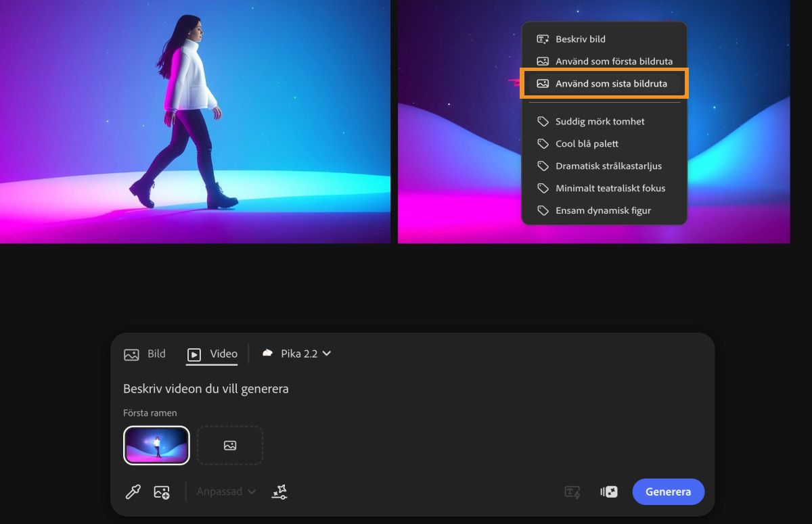Select the eyedropper tool icon
The width and height of the screenshot is (812, 524).
click(133, 492)
